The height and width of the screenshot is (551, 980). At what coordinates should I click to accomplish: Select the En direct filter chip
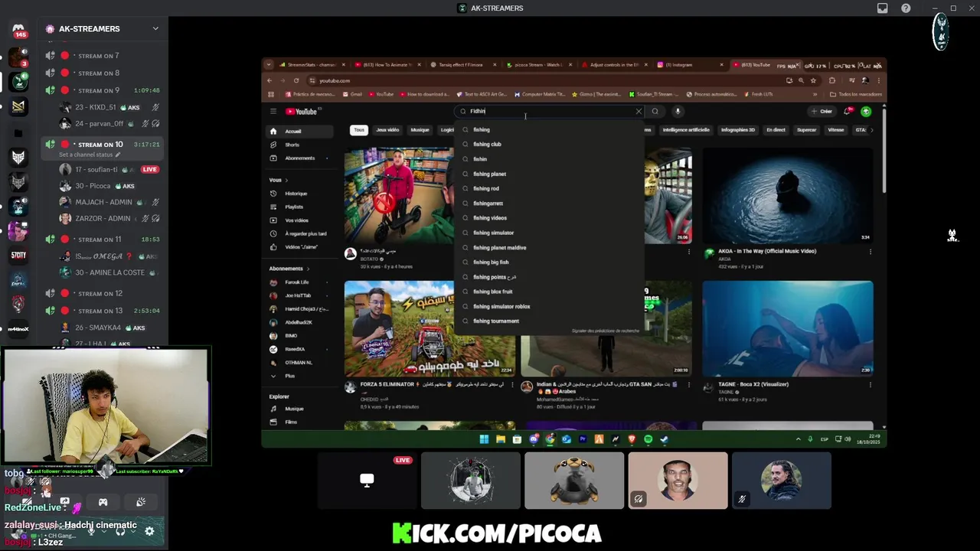pos(776,130)
